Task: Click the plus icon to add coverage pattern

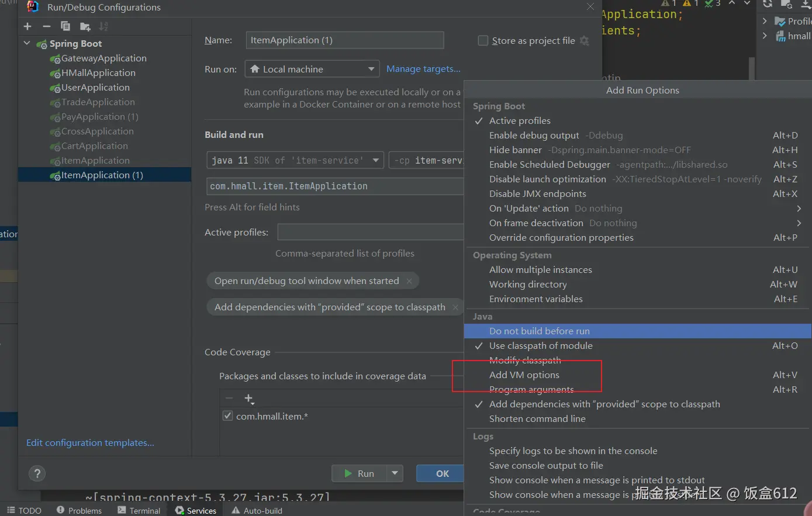Action: click(x=249, y=399)
